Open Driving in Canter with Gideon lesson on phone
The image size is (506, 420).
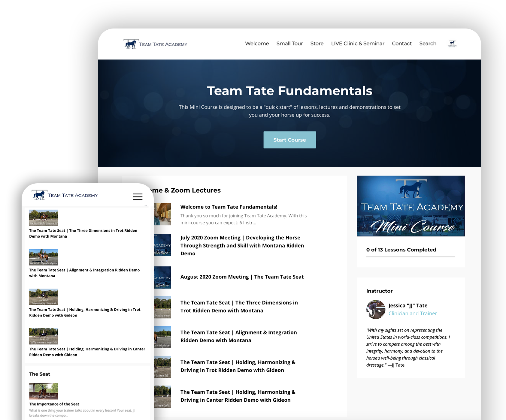[x=87, y=352]
